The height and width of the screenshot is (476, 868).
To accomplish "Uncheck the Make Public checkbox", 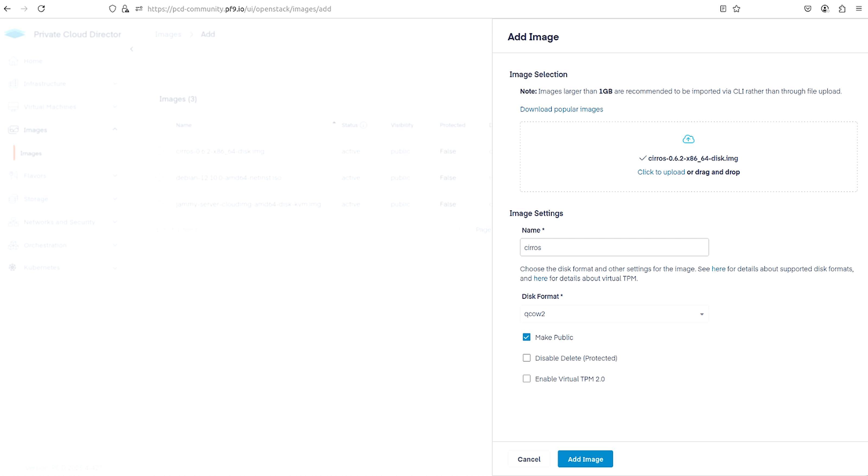I will point(526,337).
